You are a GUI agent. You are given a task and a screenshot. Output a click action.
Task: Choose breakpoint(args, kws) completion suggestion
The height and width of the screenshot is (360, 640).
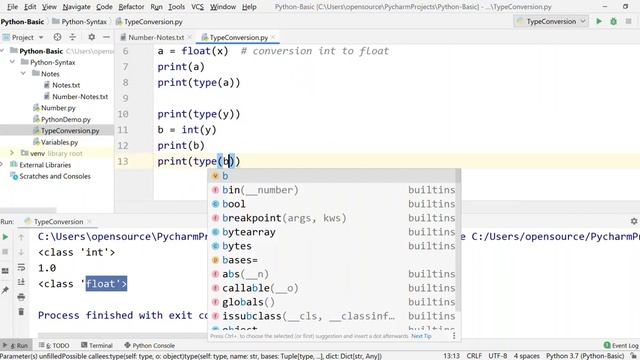coord(332,218)
